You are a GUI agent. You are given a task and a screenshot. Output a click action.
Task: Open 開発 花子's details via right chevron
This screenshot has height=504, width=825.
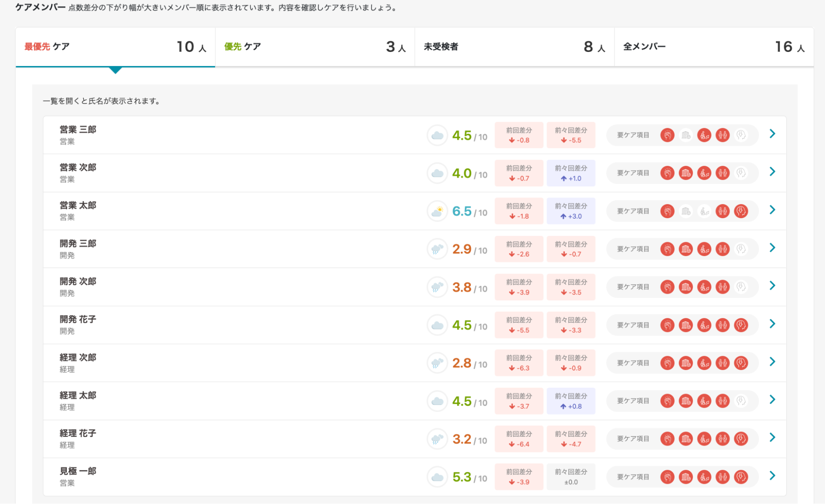[772, 324]
